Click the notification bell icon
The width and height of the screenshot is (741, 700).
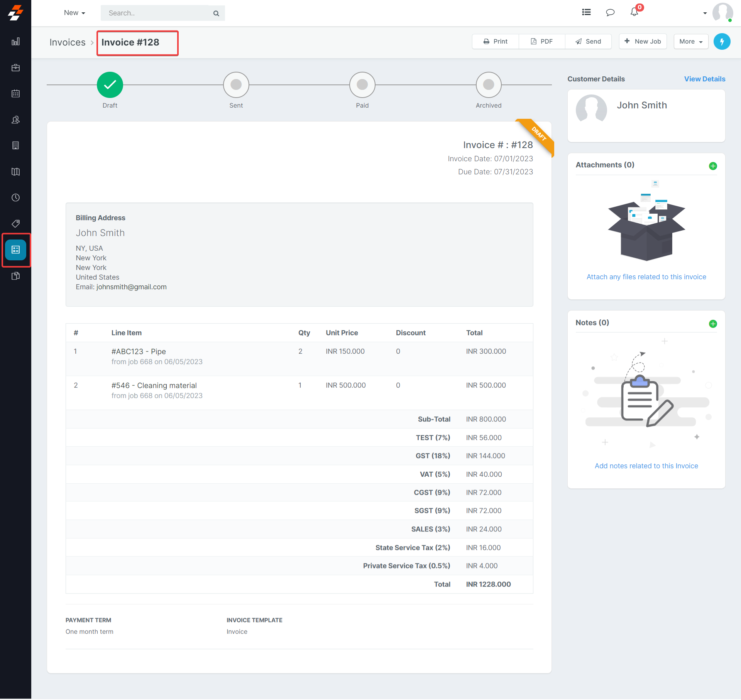[634, 12]
